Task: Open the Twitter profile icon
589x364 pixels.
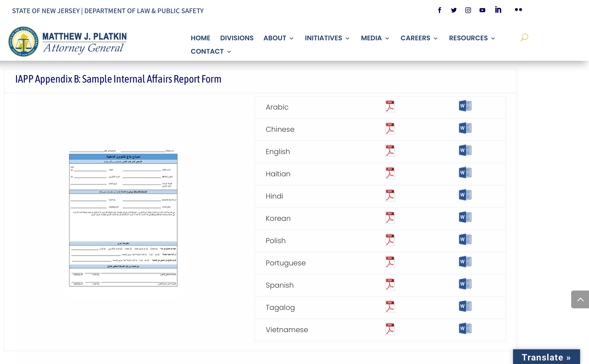Action: (x=454, y=10)
